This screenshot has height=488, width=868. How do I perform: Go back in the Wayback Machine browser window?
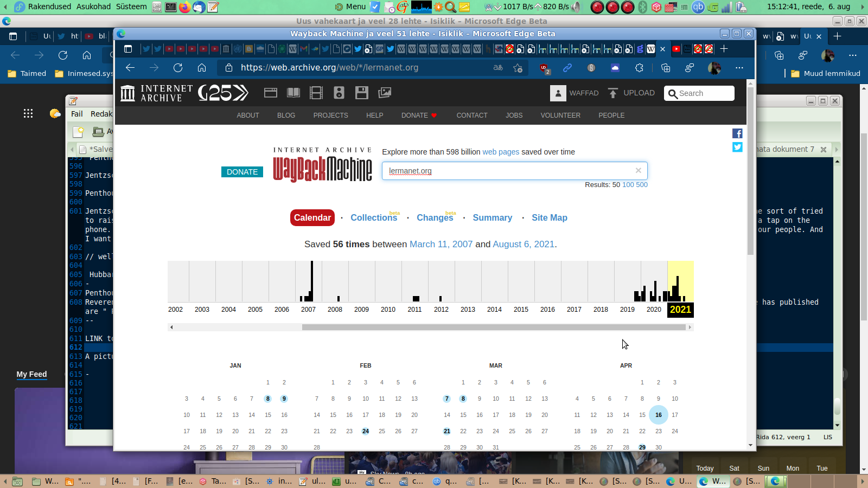(x=130, y=68)
